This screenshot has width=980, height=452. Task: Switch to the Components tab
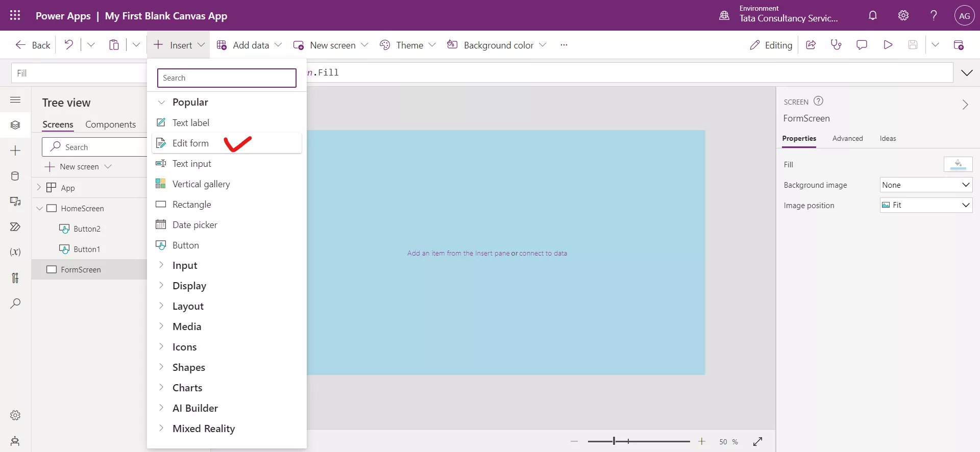tap(110, 124)
